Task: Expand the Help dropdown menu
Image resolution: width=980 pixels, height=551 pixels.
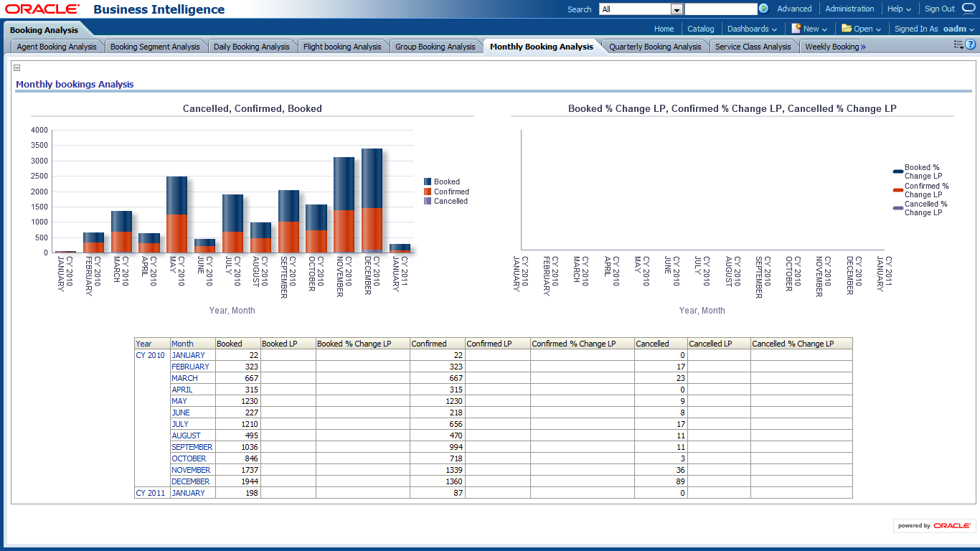Action: pos(898,9)
